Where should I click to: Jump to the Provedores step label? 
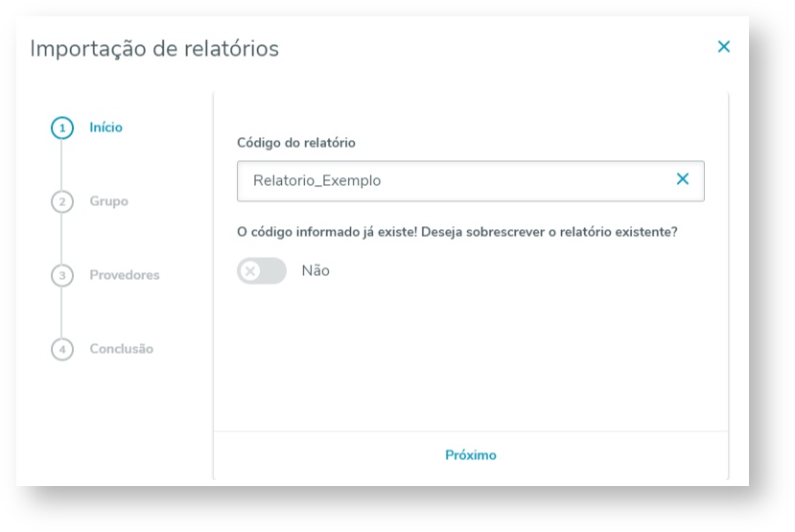click(125, 275)
